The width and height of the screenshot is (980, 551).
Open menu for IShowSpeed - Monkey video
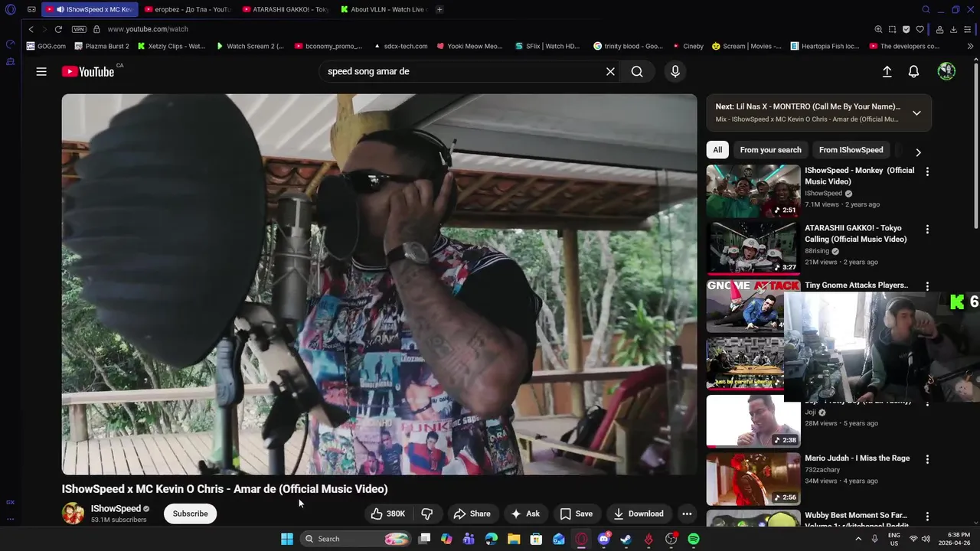tap(927, 171)
